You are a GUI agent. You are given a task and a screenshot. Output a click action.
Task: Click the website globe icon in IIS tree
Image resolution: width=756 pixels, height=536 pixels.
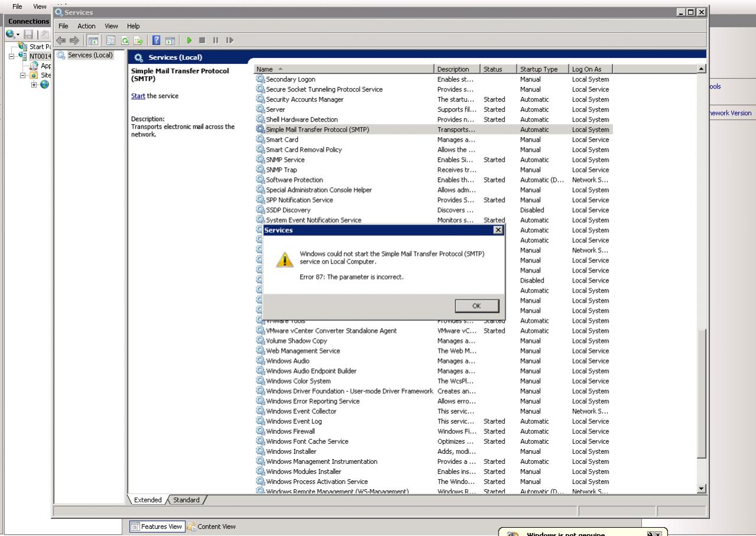[44, 85]
